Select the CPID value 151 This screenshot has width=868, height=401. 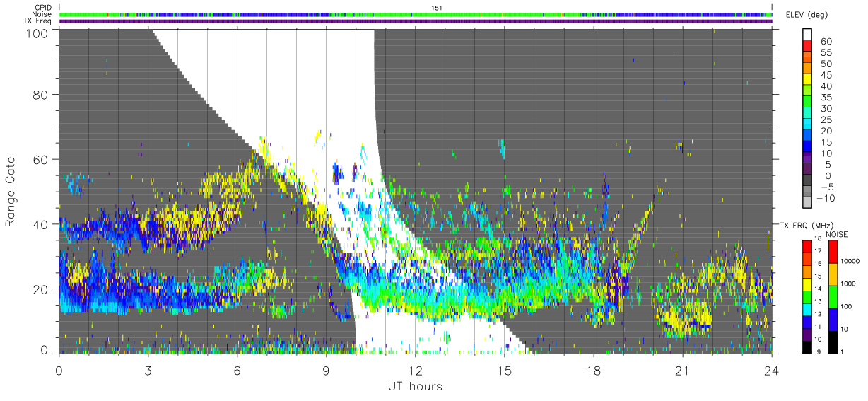pyautogui.click(x=437, y=7)
